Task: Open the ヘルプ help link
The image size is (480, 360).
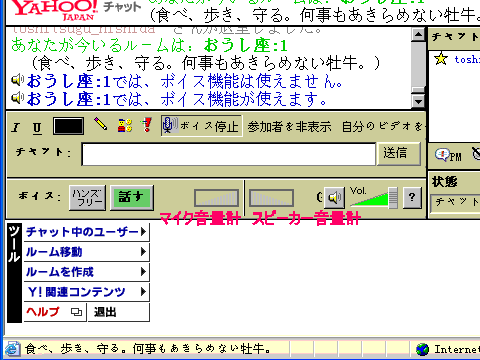Action: click(55, 312)
